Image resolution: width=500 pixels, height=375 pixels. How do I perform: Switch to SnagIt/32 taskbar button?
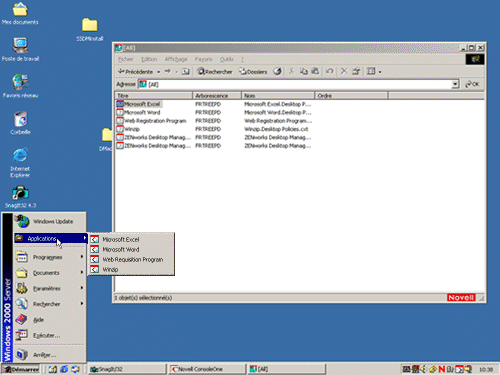(x=127, y=369)
